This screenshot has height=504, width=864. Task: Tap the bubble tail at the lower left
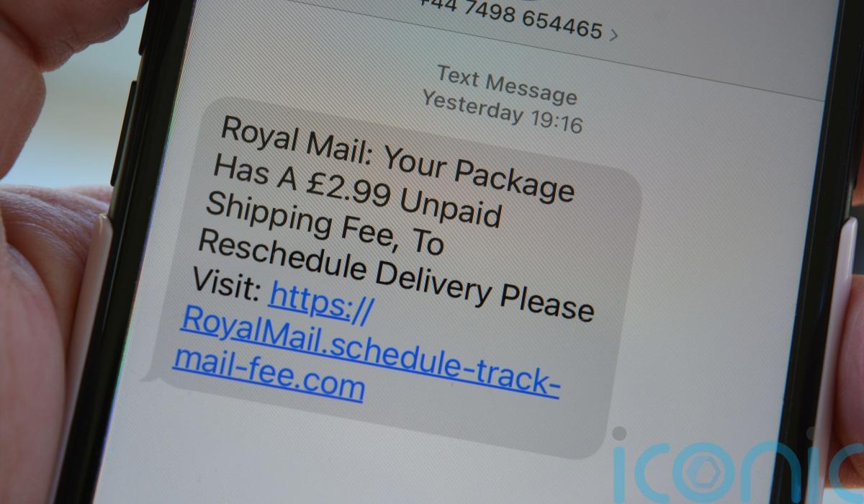coord(148,373)
